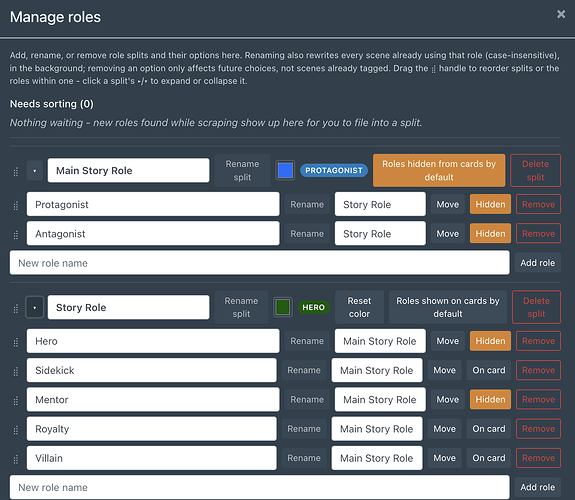The height and width of the screenshot is (500, 575).
Task: Toggle Hidden state for Antagonist
Action: click(x=490, y=234)
